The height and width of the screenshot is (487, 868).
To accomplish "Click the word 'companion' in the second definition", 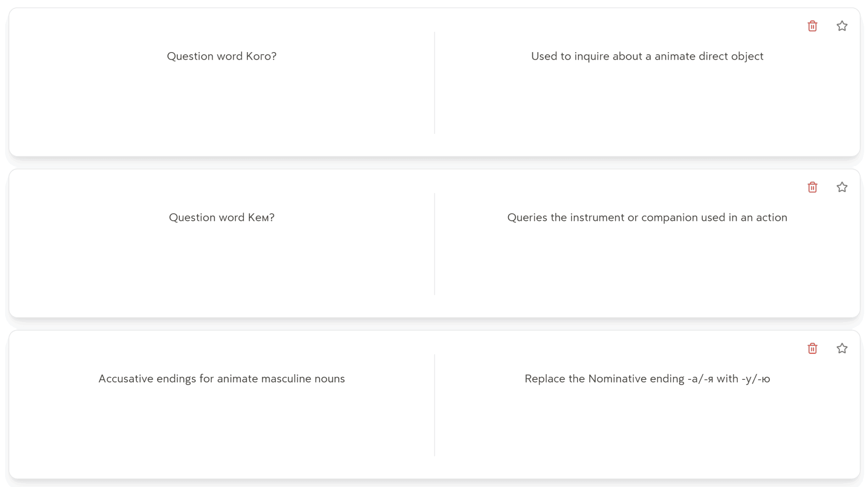I will tap(669, 217).
